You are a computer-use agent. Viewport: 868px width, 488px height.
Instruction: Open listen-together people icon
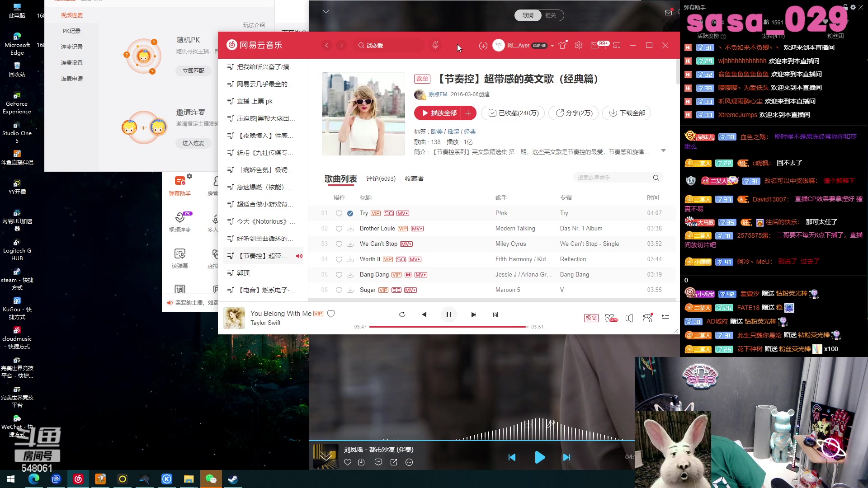point(647,318)
